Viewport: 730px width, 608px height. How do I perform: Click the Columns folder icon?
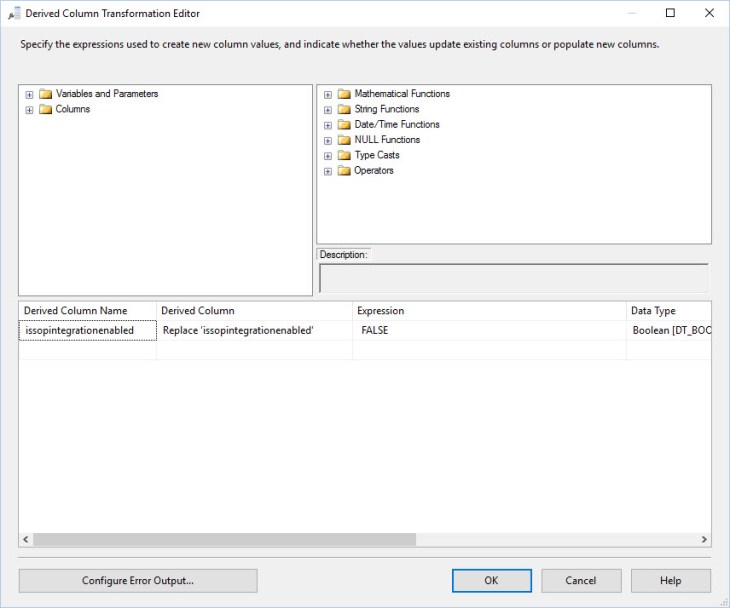[45, 110]
